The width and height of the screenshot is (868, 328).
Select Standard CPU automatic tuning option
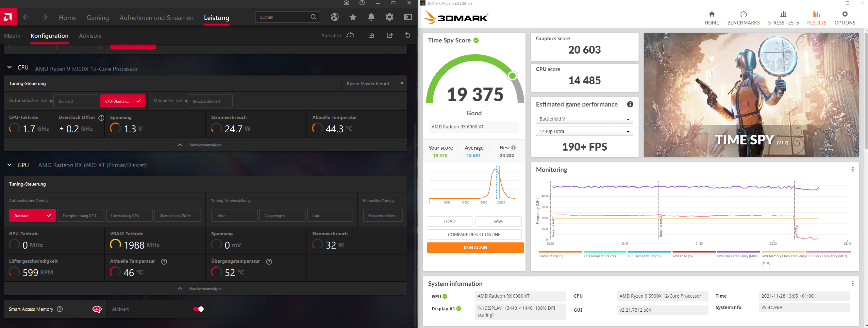(x=76, y=101)
